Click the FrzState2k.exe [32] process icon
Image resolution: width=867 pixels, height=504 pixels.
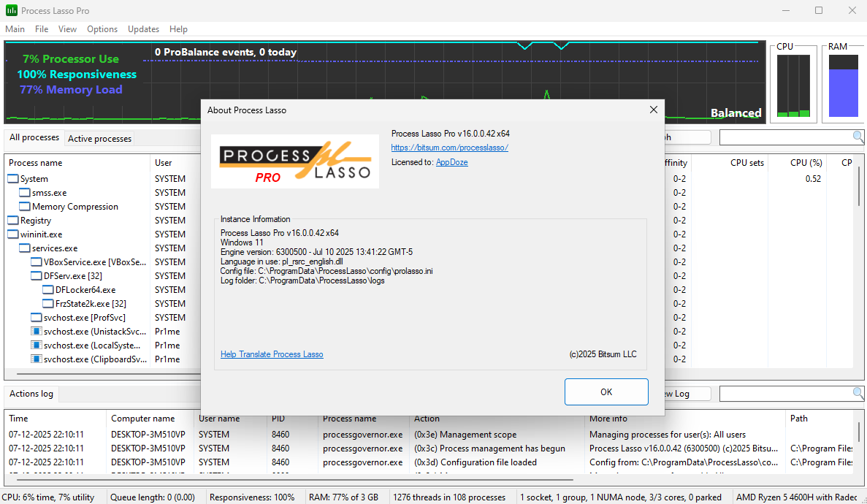tap(47, 303)
